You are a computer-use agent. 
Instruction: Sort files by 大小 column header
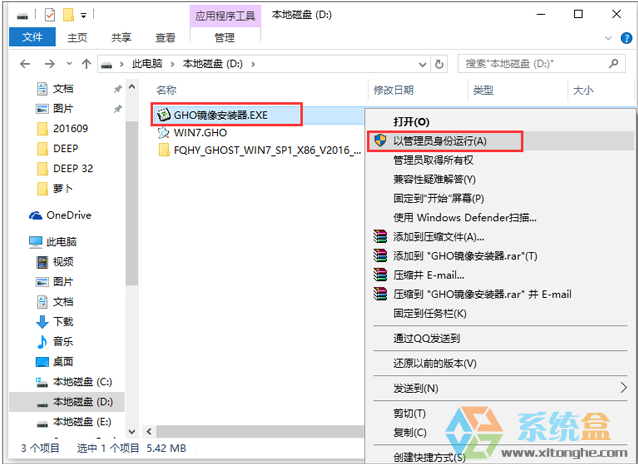click(x=583, y=90)
